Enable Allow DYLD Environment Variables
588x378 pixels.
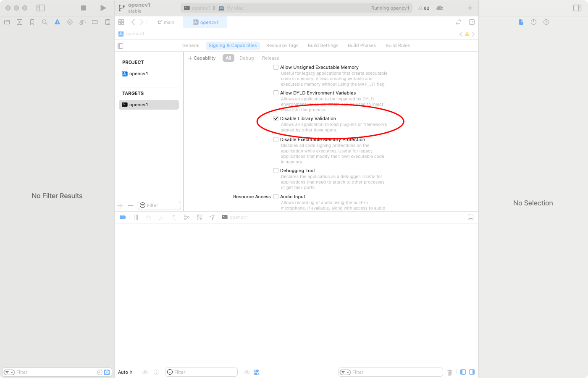(x=276, y=93)
